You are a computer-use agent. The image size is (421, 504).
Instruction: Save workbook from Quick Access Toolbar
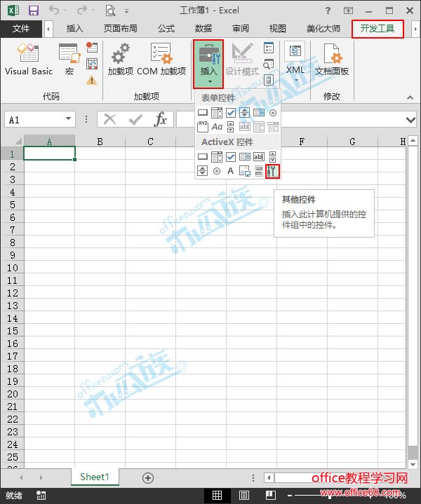tap(34, 11)
